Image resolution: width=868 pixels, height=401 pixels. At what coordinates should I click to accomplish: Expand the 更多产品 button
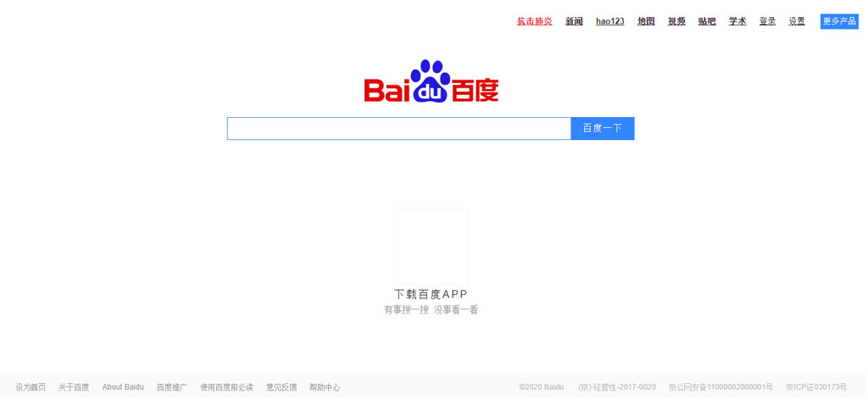click(x=839, y=21)
